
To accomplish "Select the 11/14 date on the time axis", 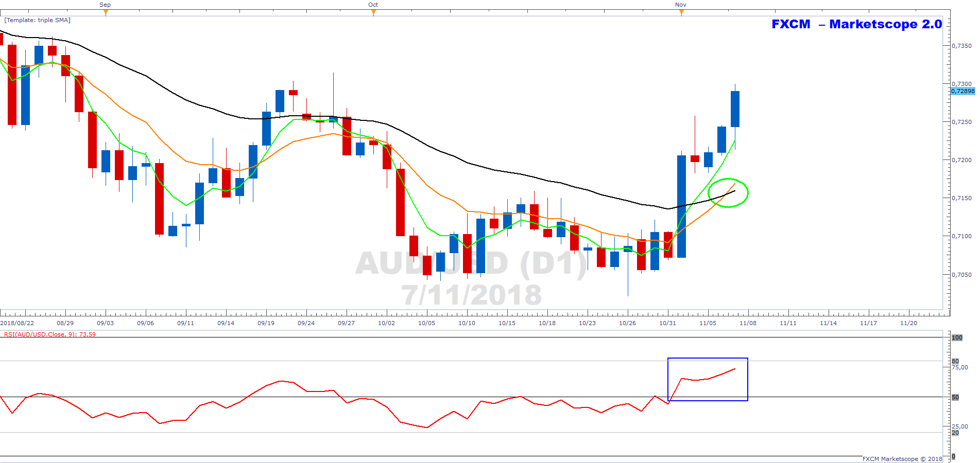I will pos(829,323).
